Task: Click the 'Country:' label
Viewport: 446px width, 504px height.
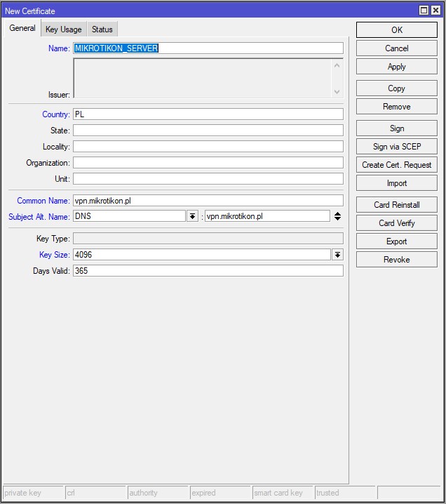Action: click(56, 114)
